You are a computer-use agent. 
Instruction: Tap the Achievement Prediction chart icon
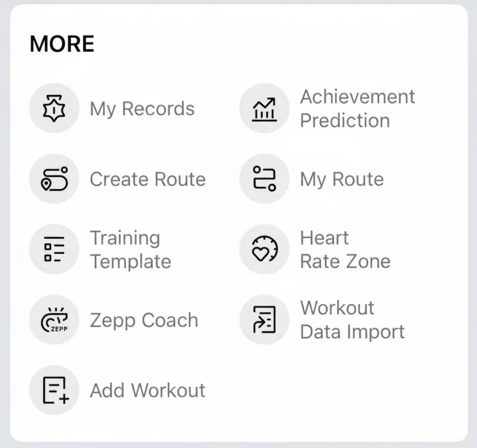[x=264, y=108]
